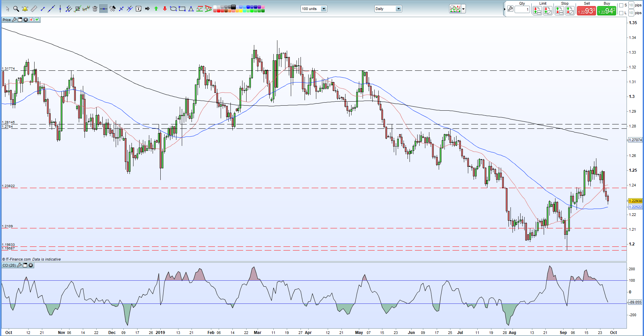The image size is (644, 336).
Task: Remove the CCI (20) indicator
Action: (31, 265)
